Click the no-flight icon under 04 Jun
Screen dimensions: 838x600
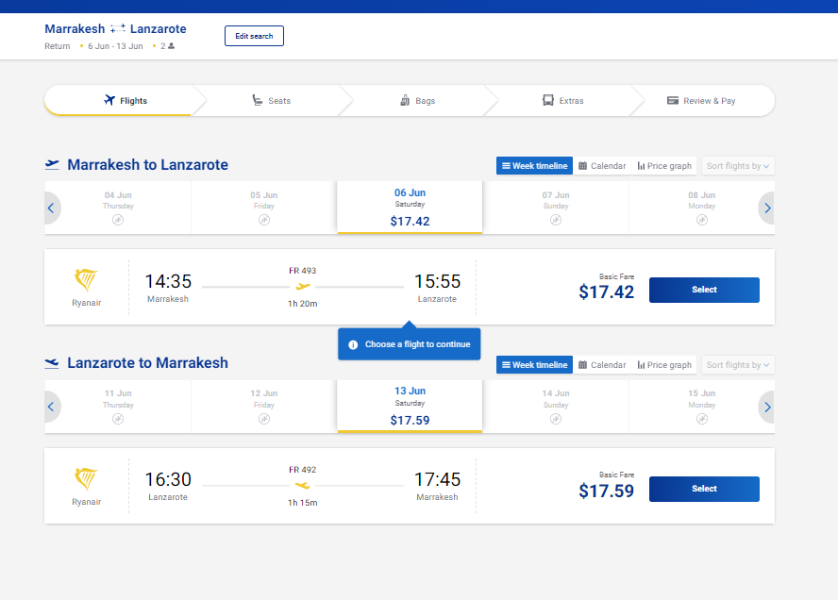(x=118, y=220)
